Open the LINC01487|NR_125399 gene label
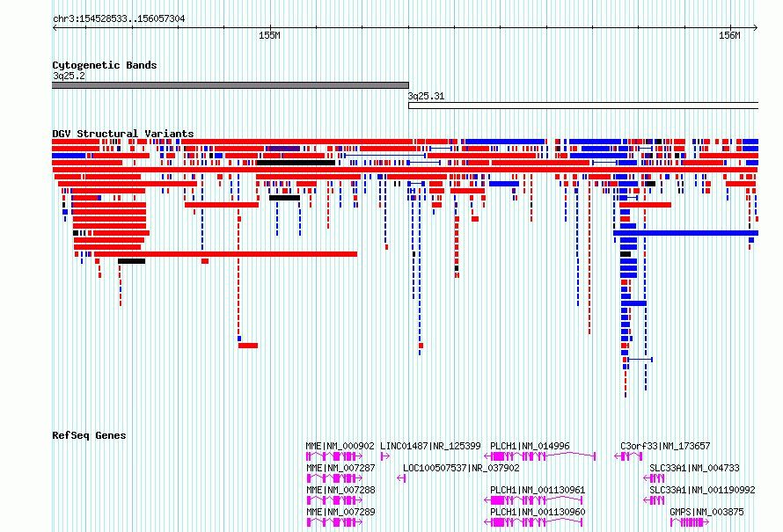This screenshot has height=532, width=783. pyautogui.click(x=430, y=446)
